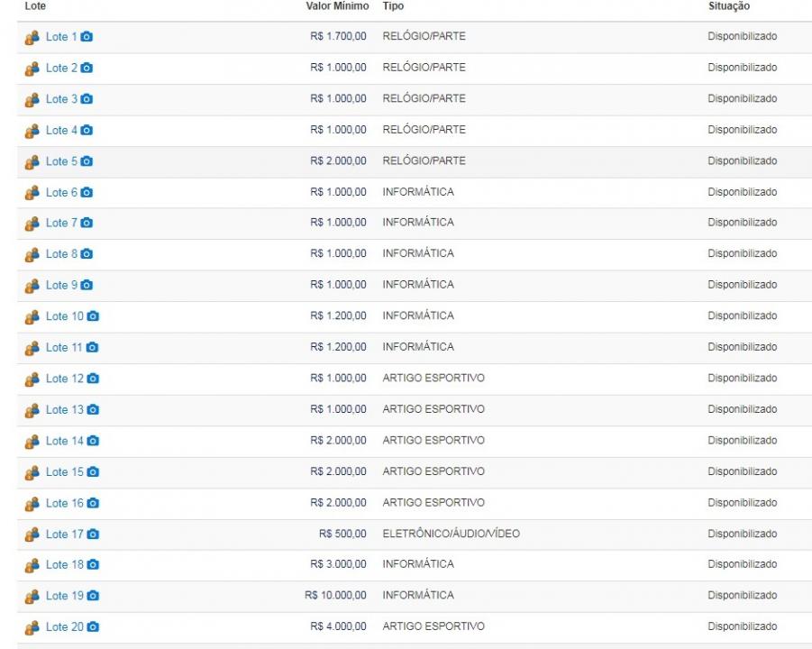Select INFORMÁTICA type in Lote 6 row
This screenshot has width=812, height=649.
coord(418,192)
